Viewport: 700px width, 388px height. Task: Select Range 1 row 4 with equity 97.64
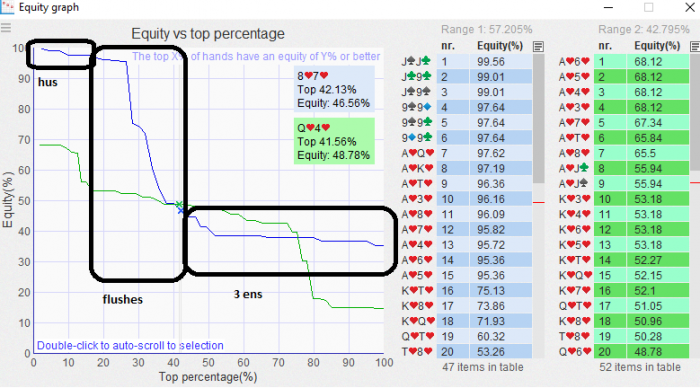pyautogui.click(x=466, y=108)
